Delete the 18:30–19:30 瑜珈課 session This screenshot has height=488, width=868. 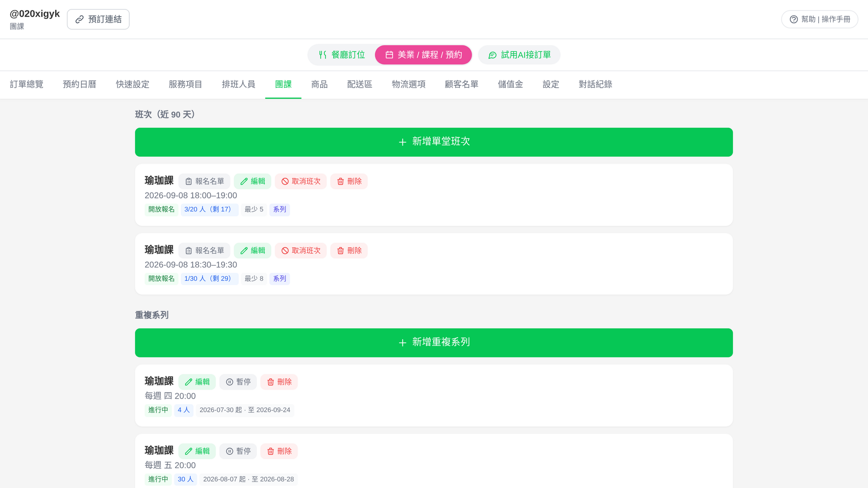[349, 250]
